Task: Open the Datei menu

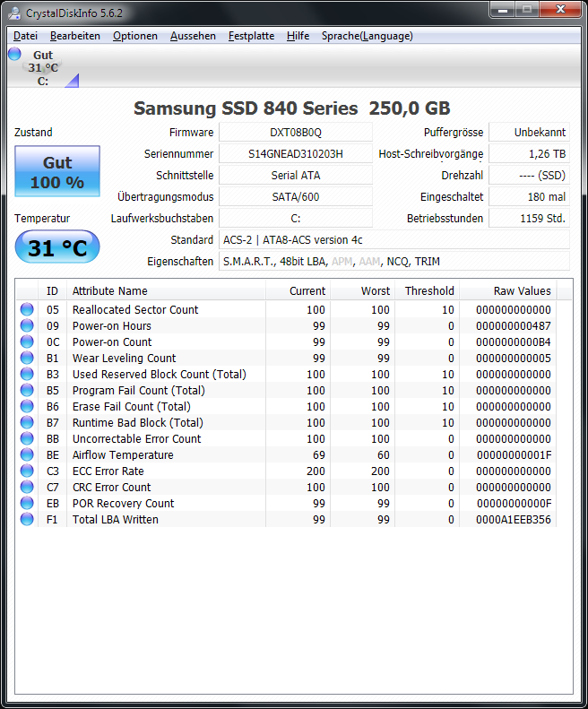Action: pyautogui.click(x=25, y=36)
